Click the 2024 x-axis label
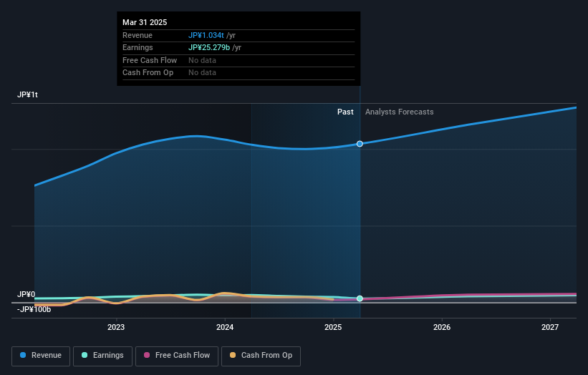The image size is (588, 375). [x=225, y=327]
